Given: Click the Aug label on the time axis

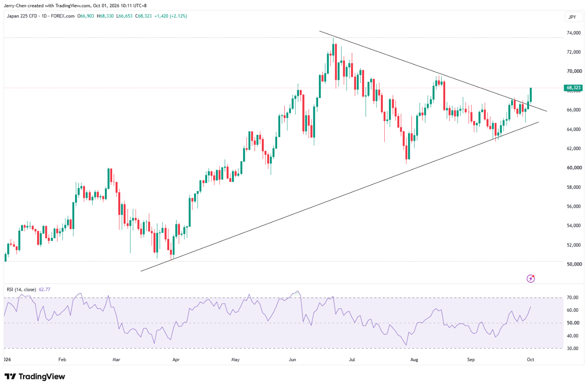Looking at the screenshot, I should pos(414,359).
